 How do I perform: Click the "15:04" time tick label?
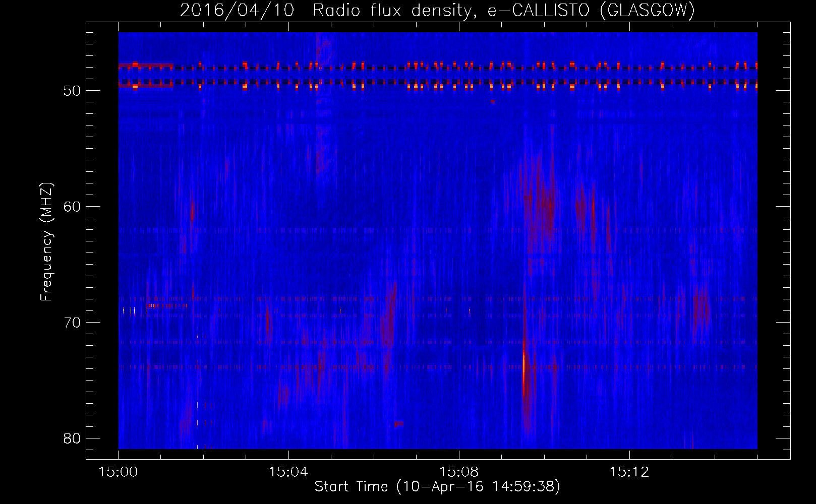288,472
